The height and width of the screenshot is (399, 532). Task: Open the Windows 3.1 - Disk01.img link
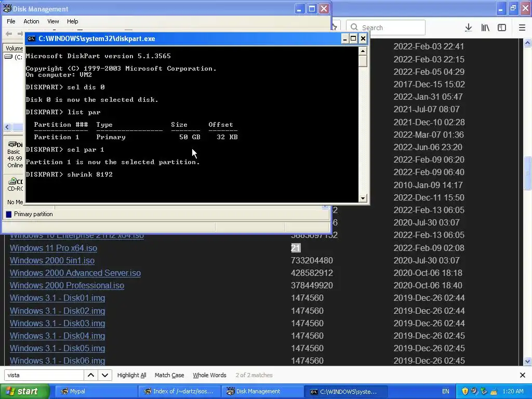tap(57, 298)
